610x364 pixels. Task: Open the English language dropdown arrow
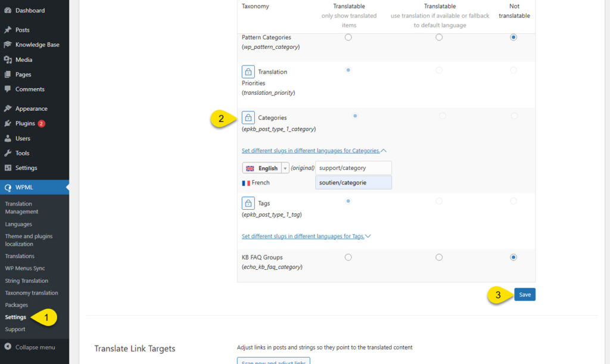(285, 168)
